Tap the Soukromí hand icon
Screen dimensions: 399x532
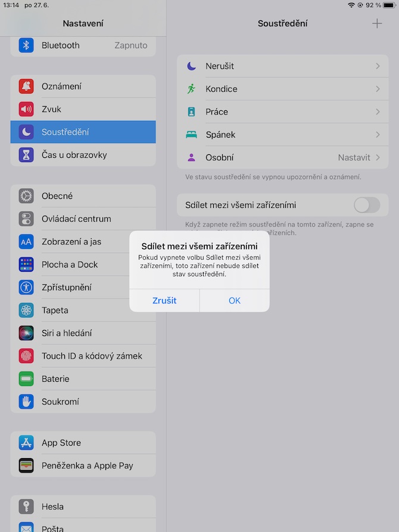click(26, 402)
